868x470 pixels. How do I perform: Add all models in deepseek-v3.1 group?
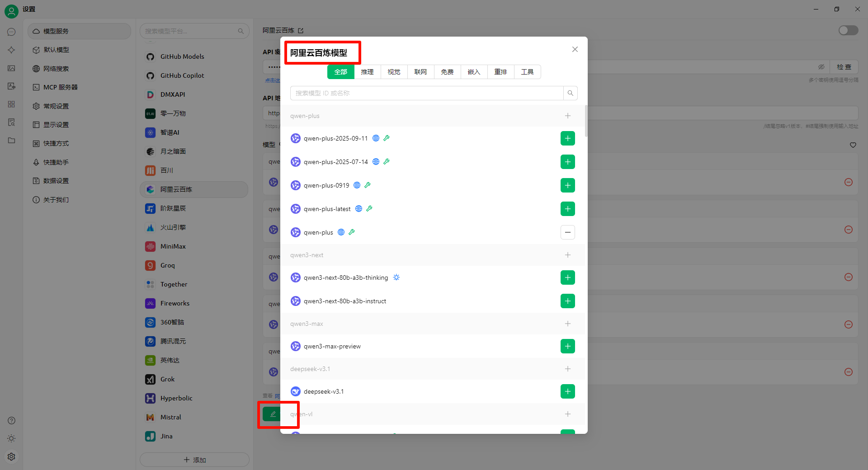567,369
